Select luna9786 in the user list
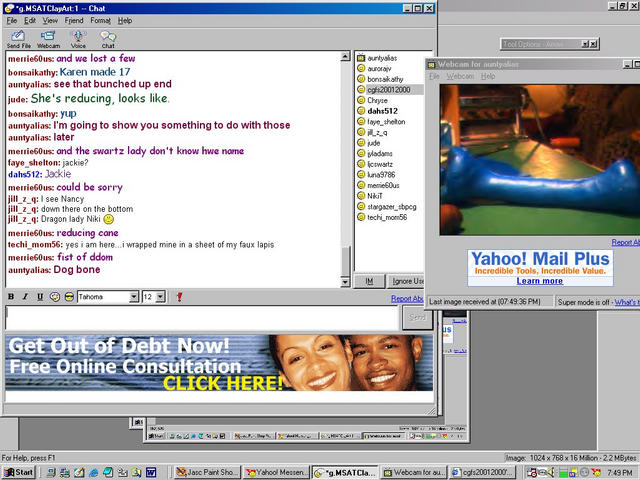The image size is (640, 480). click(381, 175)
